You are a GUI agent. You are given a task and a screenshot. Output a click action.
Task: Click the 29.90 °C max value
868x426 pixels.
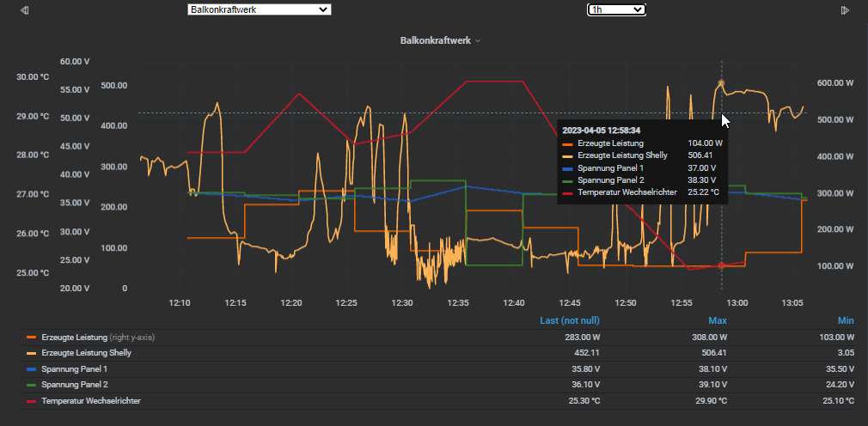(x=710, y=400)
